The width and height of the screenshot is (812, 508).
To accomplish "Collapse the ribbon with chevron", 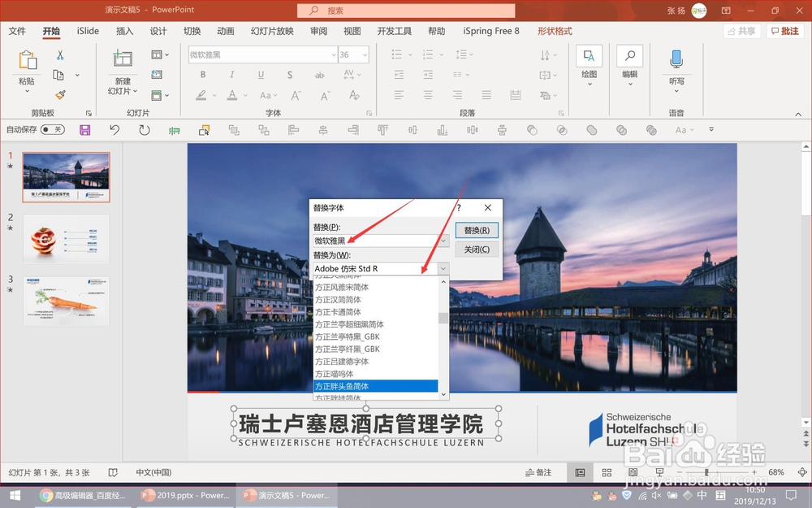I will [798, 114].
